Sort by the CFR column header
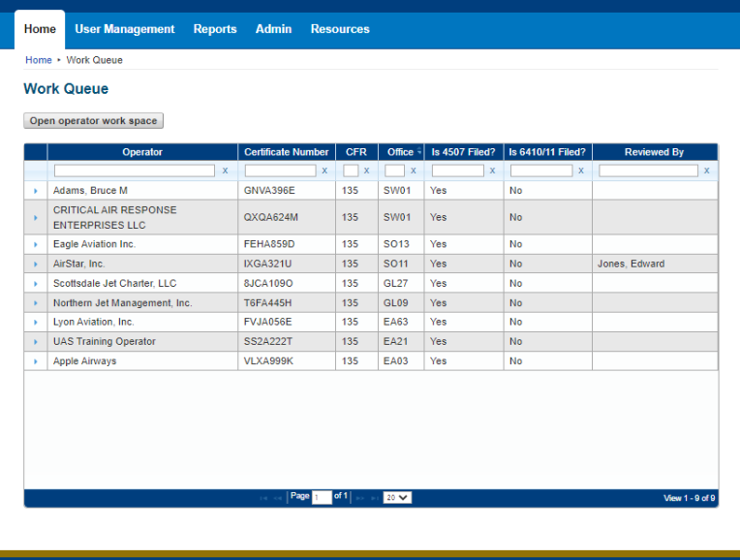 pyautogui.click(x=356, y=152)
